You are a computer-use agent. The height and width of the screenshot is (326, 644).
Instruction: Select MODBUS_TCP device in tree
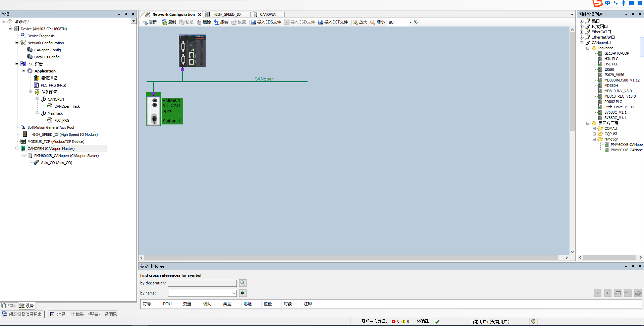(x=56, y=142)
